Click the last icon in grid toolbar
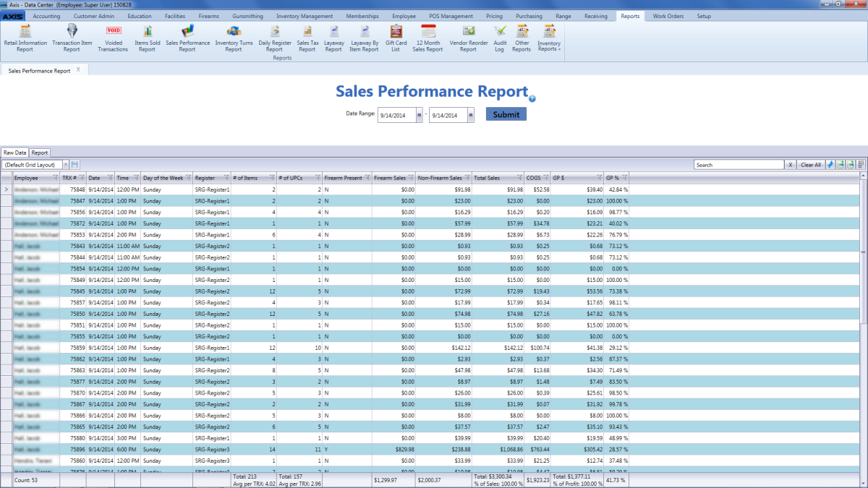Screen dimensions: 868x488 coord(861,165)
